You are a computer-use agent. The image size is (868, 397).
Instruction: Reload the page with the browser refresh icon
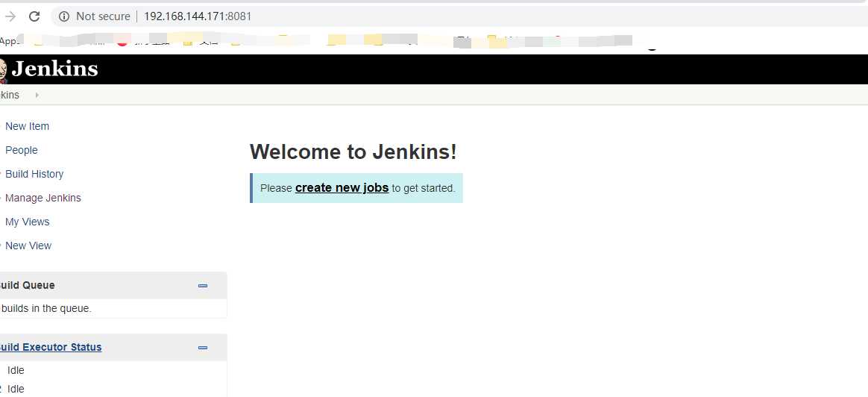(x=34, y=16)
